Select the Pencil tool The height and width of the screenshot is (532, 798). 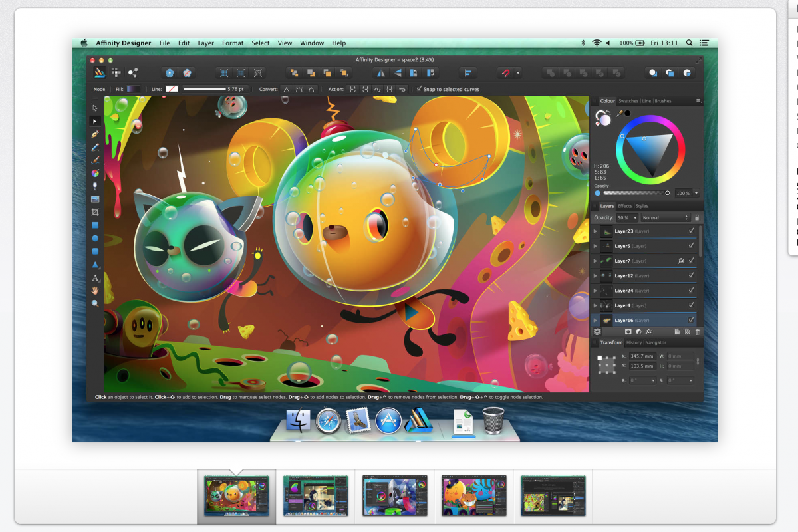[x=95, y=147]
